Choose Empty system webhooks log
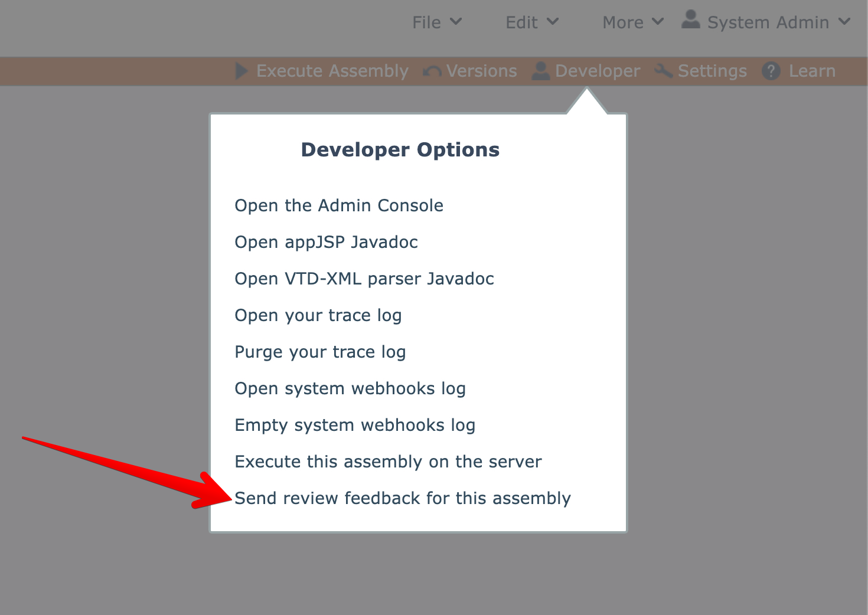The width and height of the screenshot is (868, 615). pyautogui.click(x=355, y=425)
